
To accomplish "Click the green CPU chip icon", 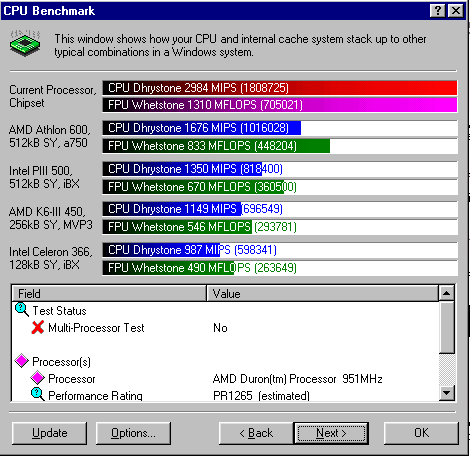I will point(25,43).
